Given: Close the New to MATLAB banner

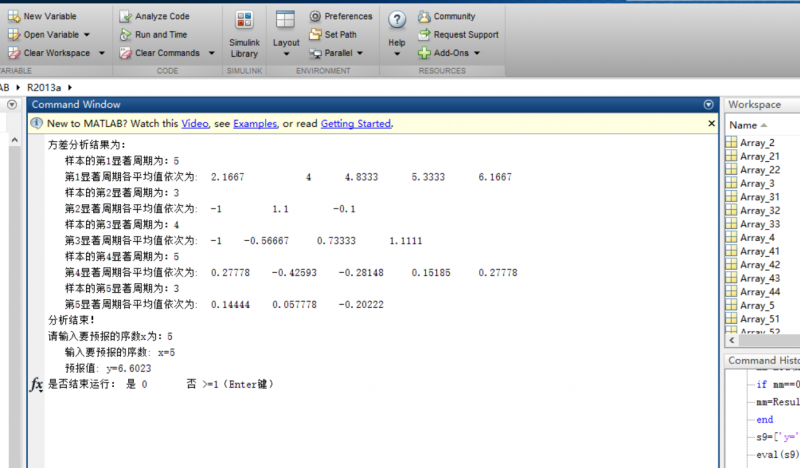Looking at the screenshot, I should (711, 123).
